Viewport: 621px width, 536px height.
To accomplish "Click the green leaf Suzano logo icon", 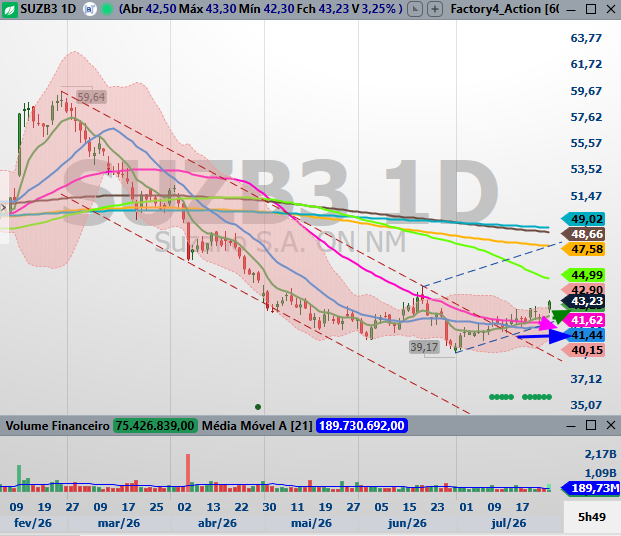I will [9, 9].
